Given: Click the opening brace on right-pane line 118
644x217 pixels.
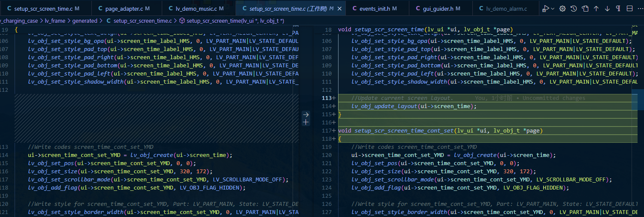Looking at the screenshot, I should (x=340, y=139).
